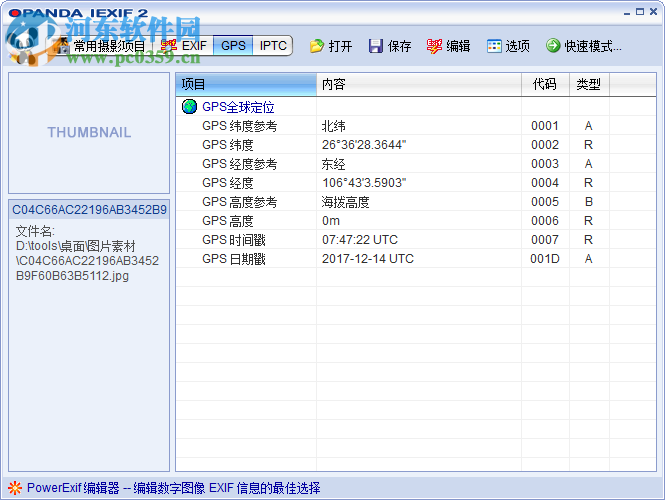Close the Opanda IExif window
The width and height of the screenshot is (665, 500).
pyautogui.click(x=654, y=12)
